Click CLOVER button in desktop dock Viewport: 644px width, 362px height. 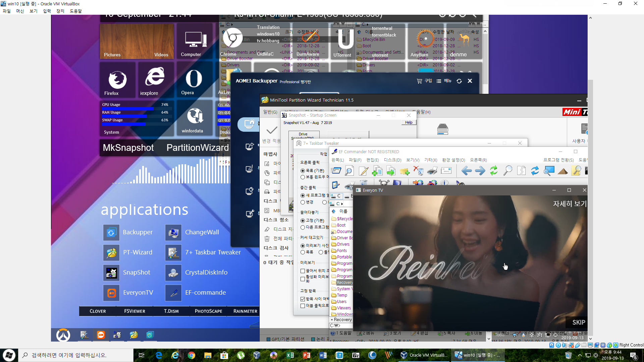98,311
